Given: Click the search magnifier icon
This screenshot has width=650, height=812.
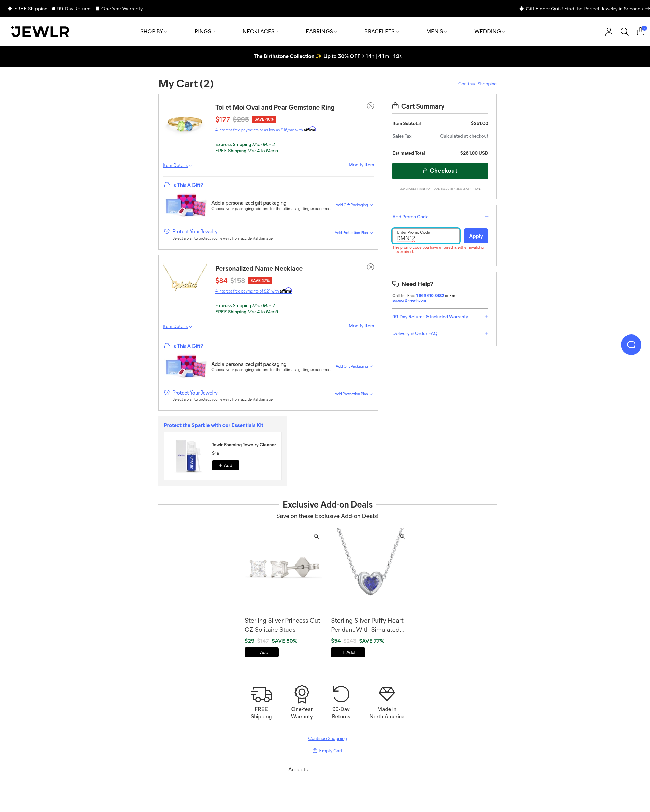Looking at the screenshot, I should [624, 32].
